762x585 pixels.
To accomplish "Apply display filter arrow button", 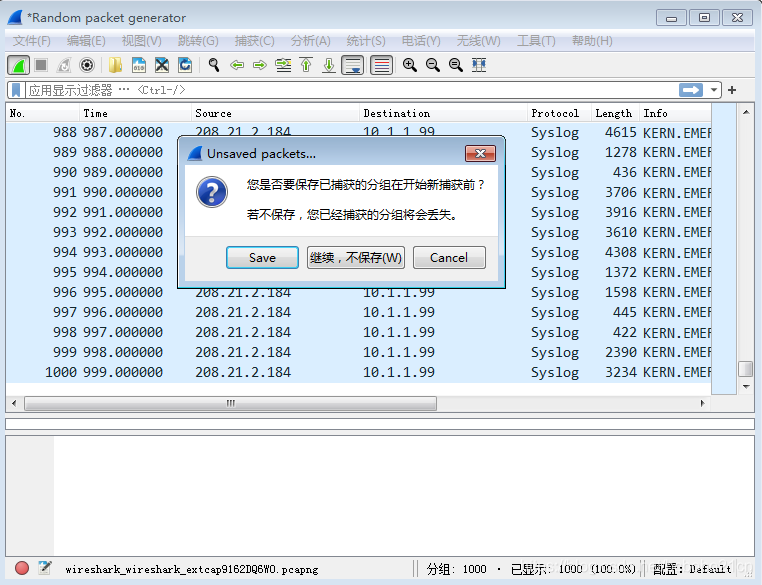I will (x=691, y=90).
